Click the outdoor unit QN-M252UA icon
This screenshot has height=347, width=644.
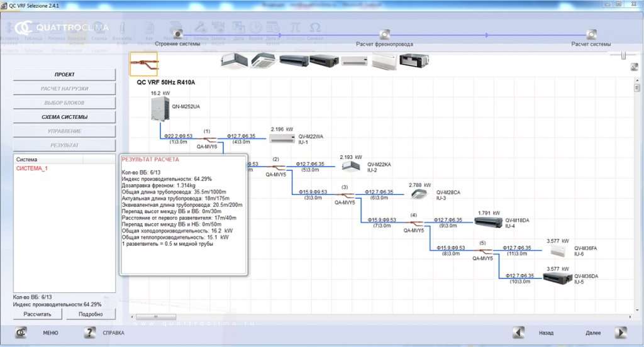[160, 109]
